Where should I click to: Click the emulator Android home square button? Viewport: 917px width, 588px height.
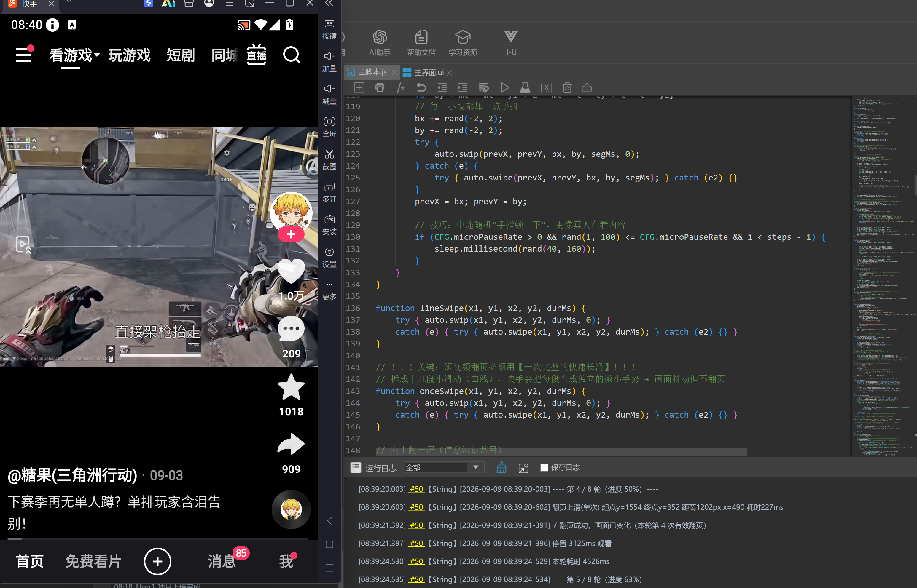[x=329, y=544]
